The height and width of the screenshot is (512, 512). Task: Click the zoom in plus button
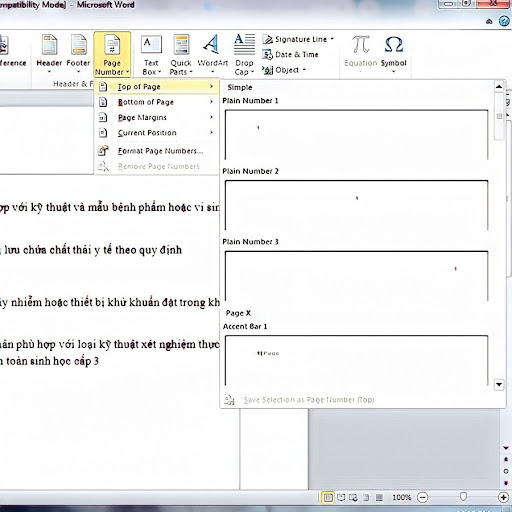click(503, 498)
